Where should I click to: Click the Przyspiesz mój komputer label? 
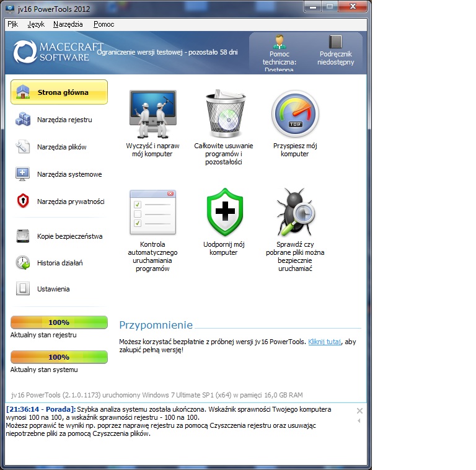(x=295, y=149)
